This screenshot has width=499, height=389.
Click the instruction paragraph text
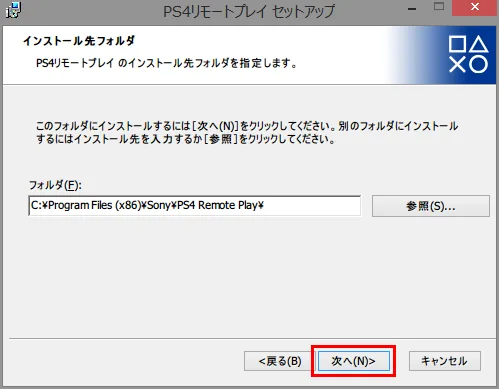tap(247, 132)
